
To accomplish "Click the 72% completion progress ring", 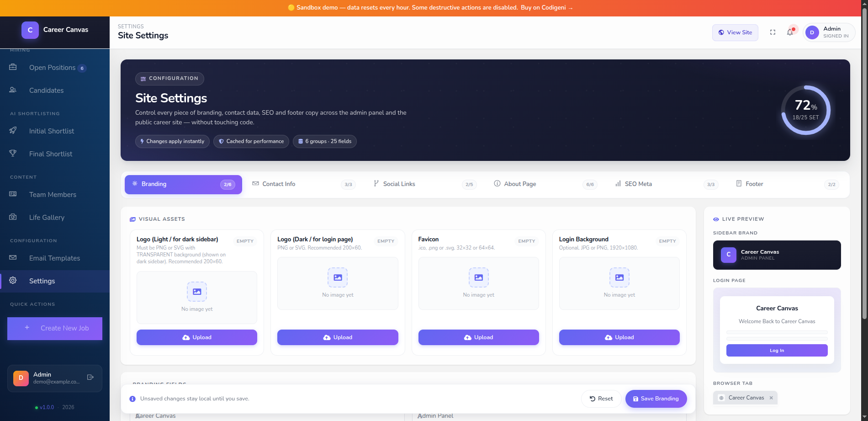I will point(806,110).
